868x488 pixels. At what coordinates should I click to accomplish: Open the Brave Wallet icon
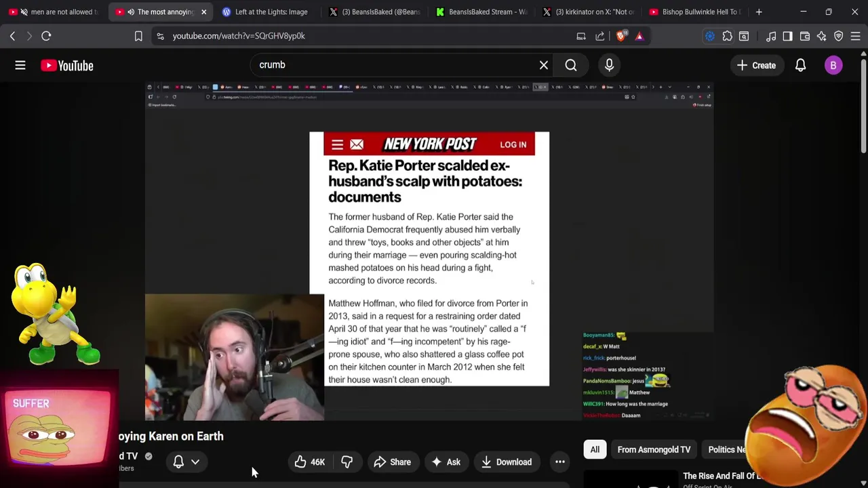pos(805,36)
